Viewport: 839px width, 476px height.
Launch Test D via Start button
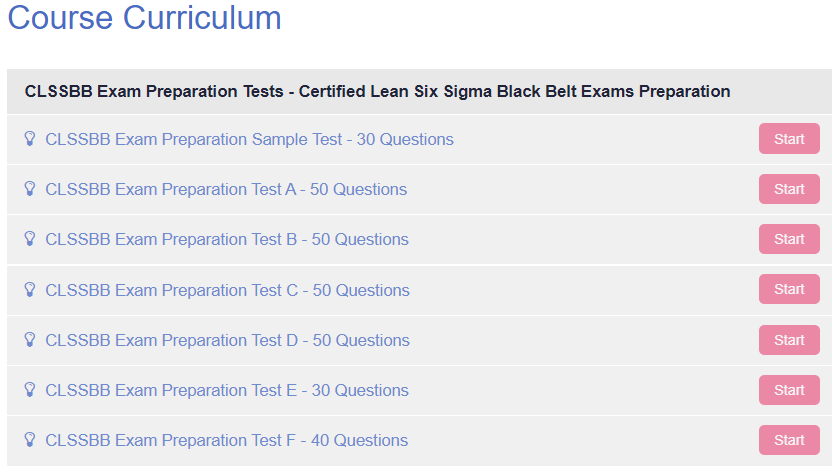[789, 340]
